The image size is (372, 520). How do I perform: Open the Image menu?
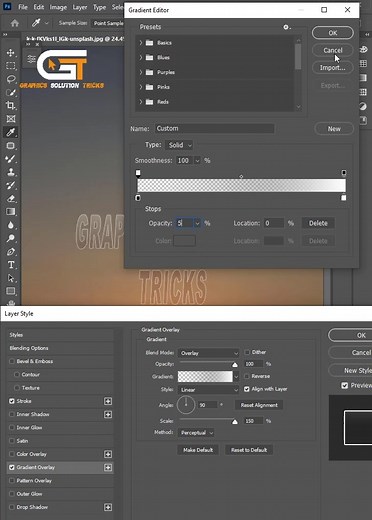tap(58, 7)
